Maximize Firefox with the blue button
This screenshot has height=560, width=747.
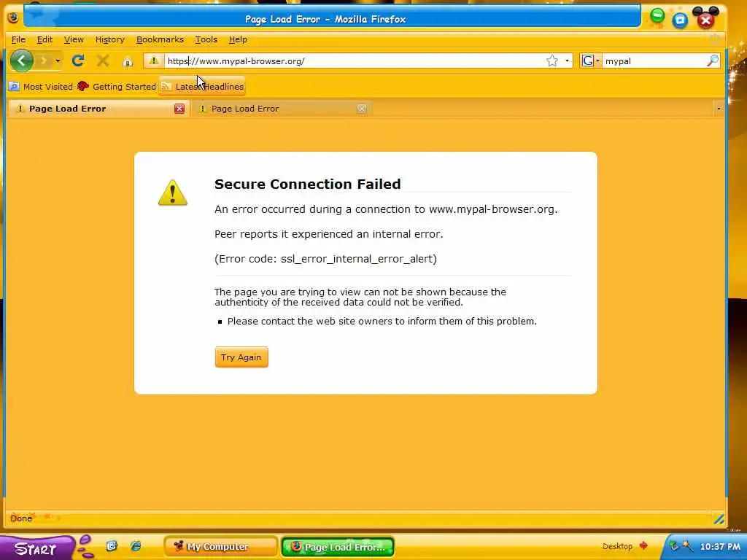(681, 20)
